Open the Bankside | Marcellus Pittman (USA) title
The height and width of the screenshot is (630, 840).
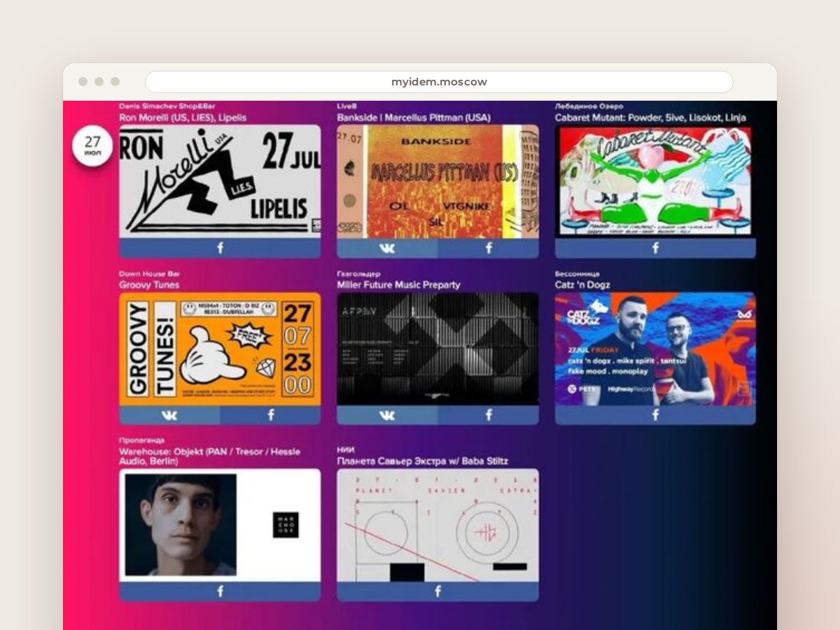pyautogui.click(x=414, y=118)
